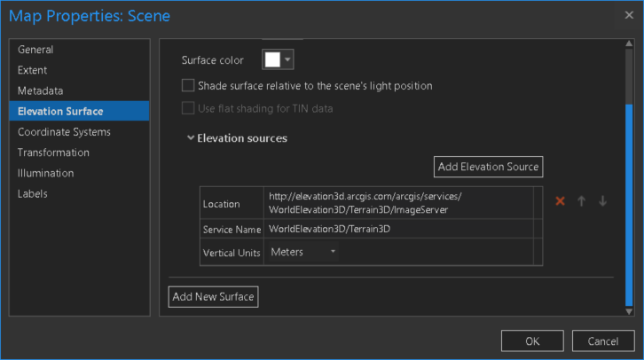Open the Metadata tab
The width and height of the screenshot is (644, 360).
click(x=40, y=90)
